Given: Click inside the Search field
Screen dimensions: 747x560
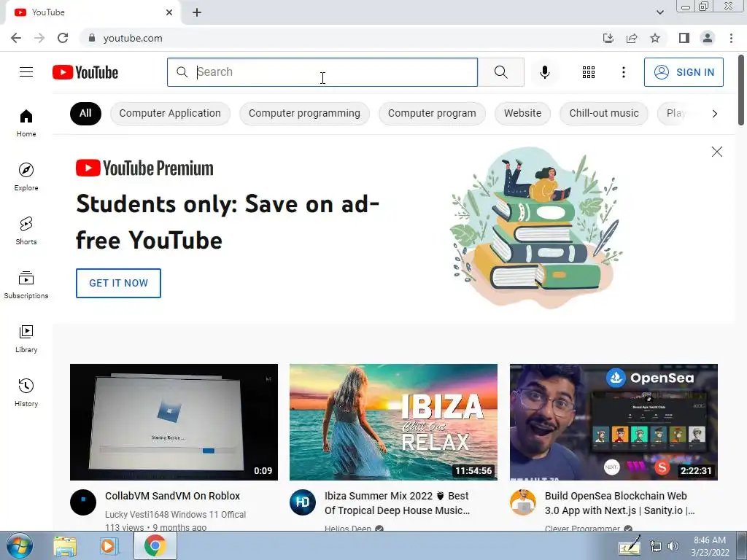Looking at the screenshot, I should click(322, 72).
